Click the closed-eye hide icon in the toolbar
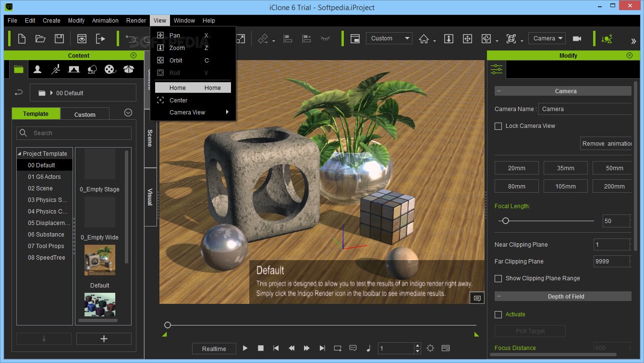 [325, 38]
